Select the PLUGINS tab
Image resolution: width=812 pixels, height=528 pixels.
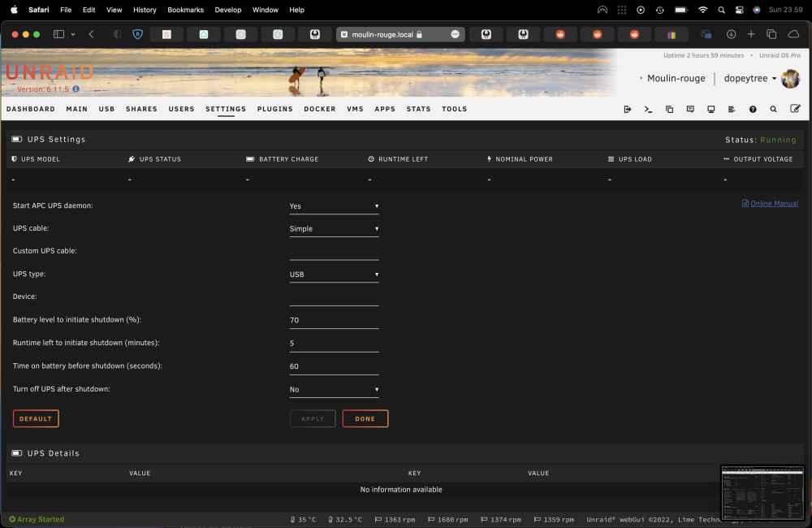(275, 109)
